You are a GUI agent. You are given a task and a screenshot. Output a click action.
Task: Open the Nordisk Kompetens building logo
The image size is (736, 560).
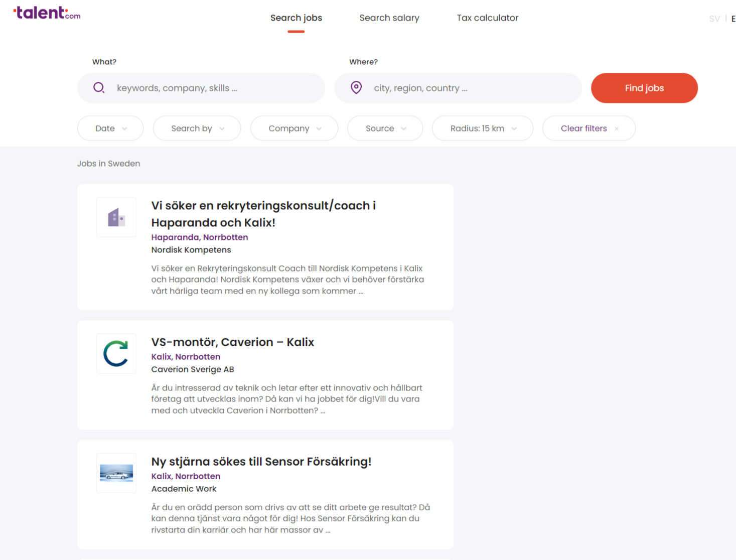click(x=116, y=217)
